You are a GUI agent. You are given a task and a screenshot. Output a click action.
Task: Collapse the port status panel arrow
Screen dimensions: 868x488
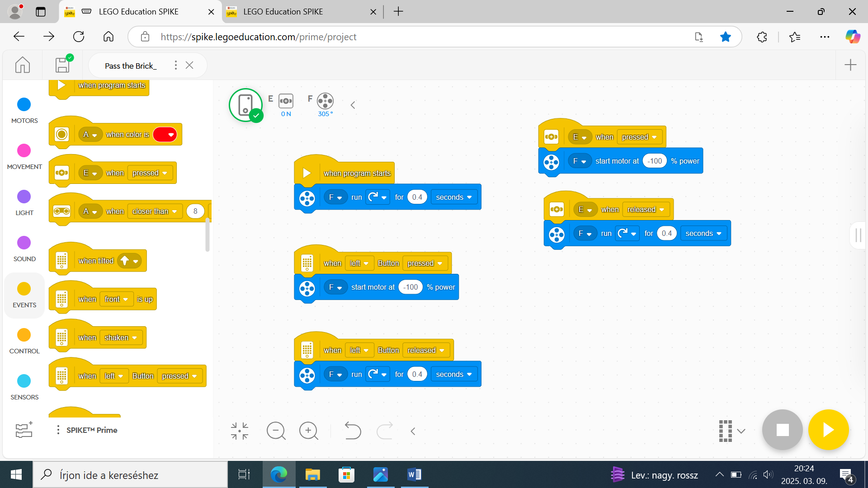[353, 105]
